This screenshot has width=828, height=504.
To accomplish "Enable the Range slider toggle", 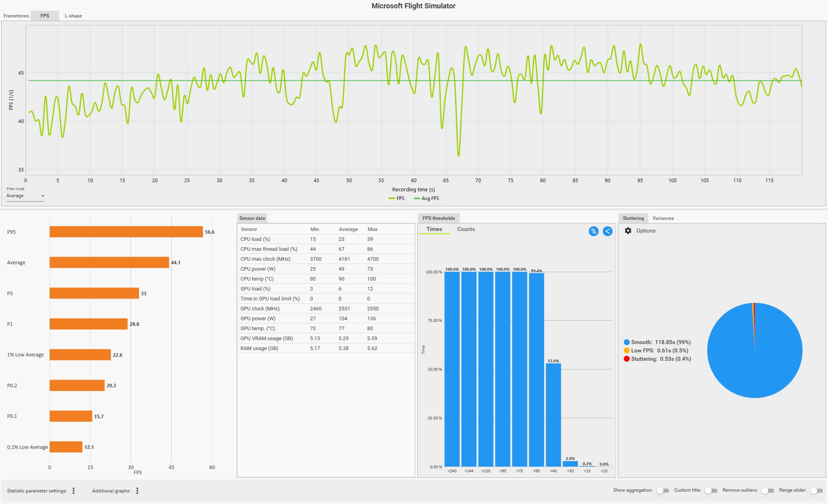I will click(x=816, y=491).
